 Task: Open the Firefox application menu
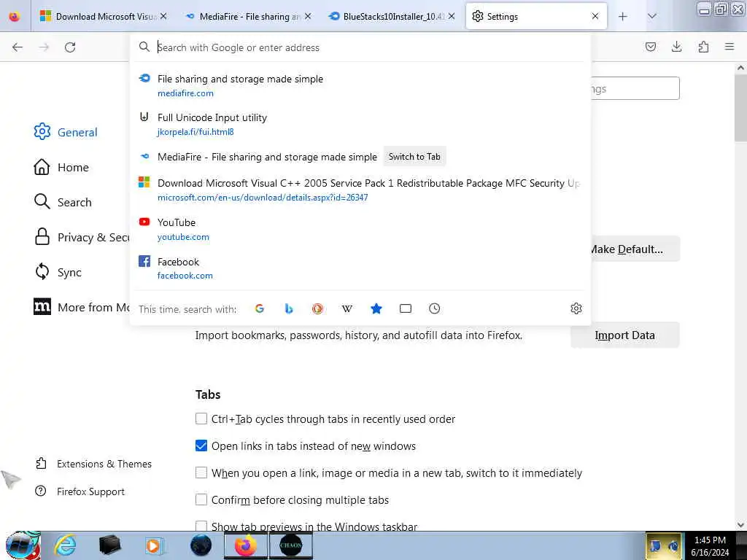[729, 47]
